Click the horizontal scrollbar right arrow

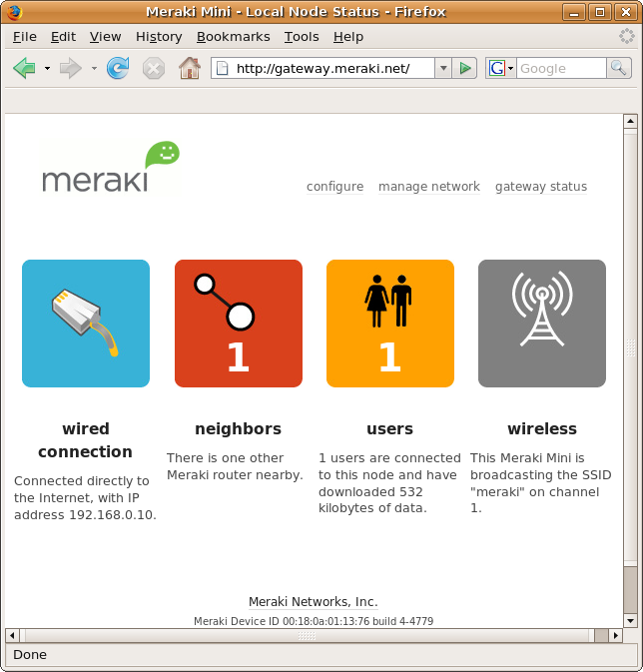tap(616, 635)
